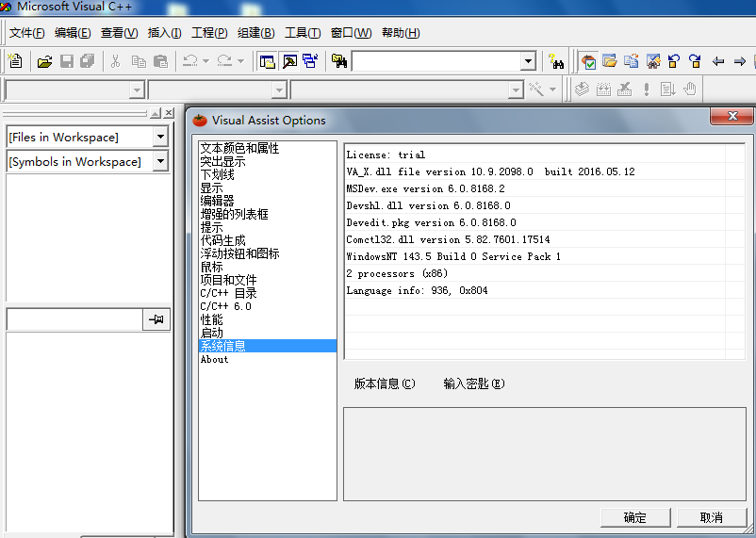Open the 工程(P) menu
Image resolution: width=756 pixels, height=538 pixels.
[209, 33]
